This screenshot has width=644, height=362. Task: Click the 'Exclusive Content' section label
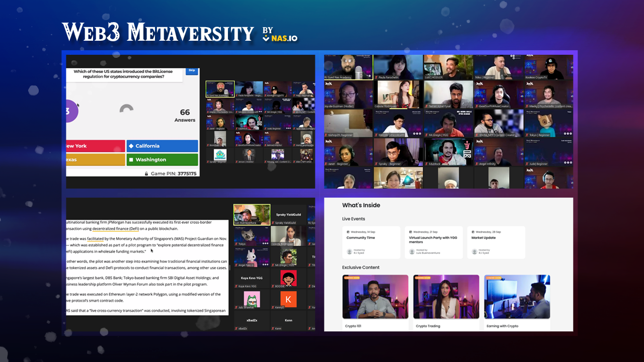361,267
